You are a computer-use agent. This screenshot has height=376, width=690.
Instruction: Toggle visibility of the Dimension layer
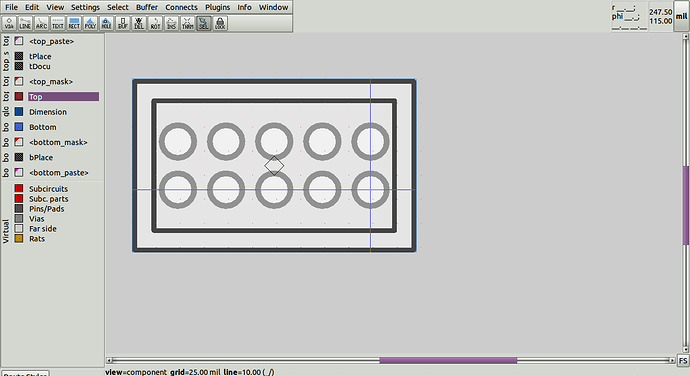coord(19,112)
